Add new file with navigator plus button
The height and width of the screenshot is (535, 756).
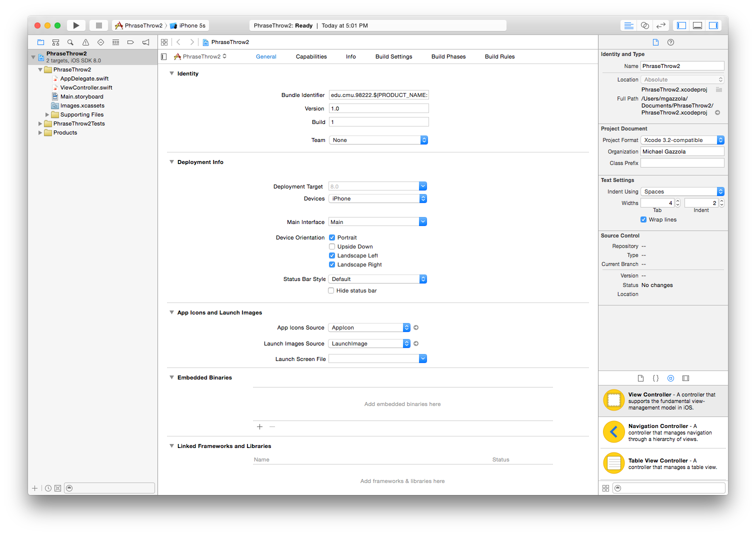click(34, 488)
